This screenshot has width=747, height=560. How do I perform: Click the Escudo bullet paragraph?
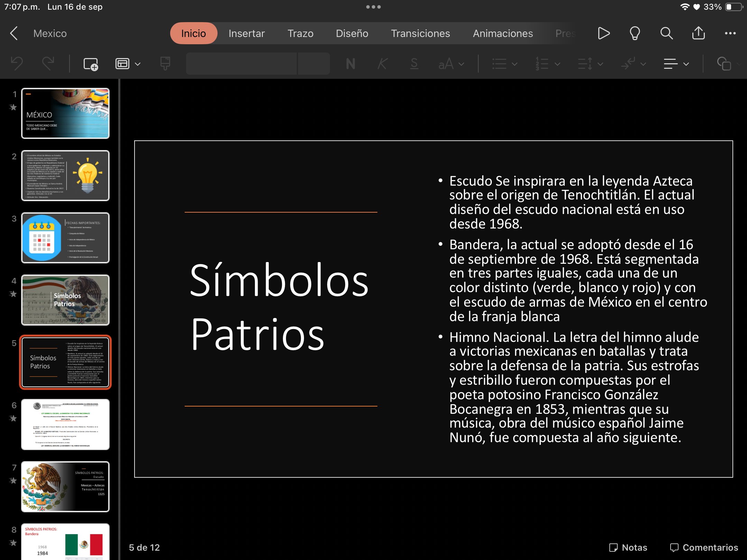coord(572,203)
